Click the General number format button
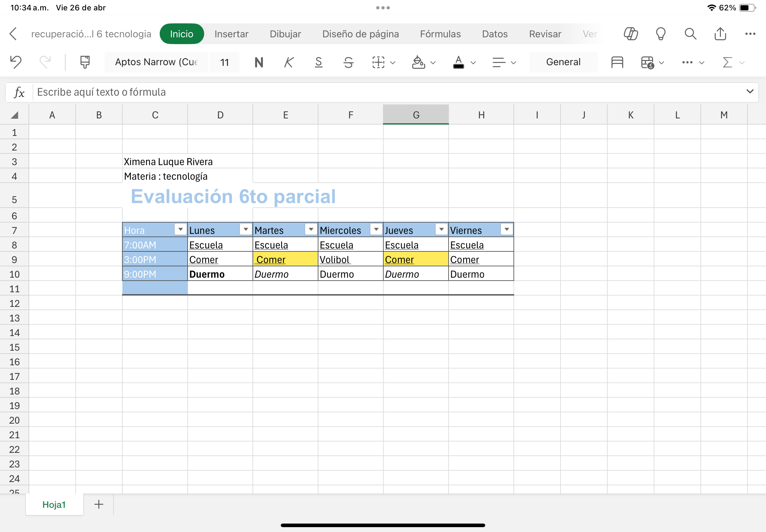Screen dimensions: 766x532 pos(563,62)
